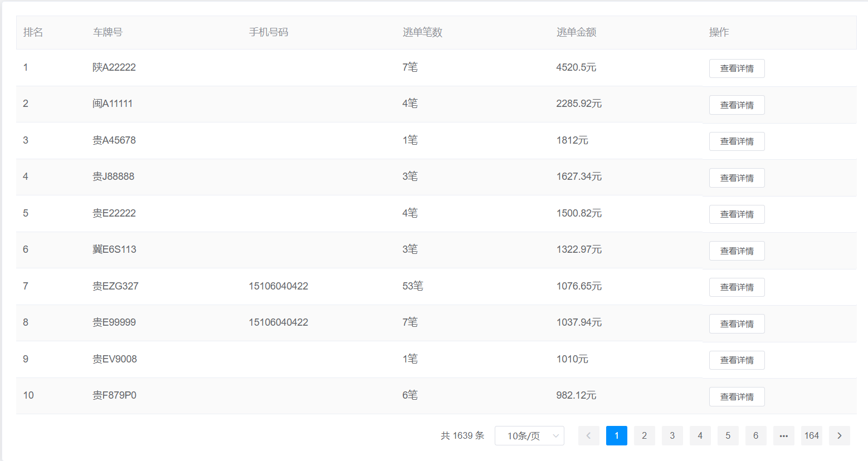This screenshot has height=461, width=868.
Task: Open details of 贵EZG327 with 53笔
Action: pyautogui.click(x=737, y=287)
